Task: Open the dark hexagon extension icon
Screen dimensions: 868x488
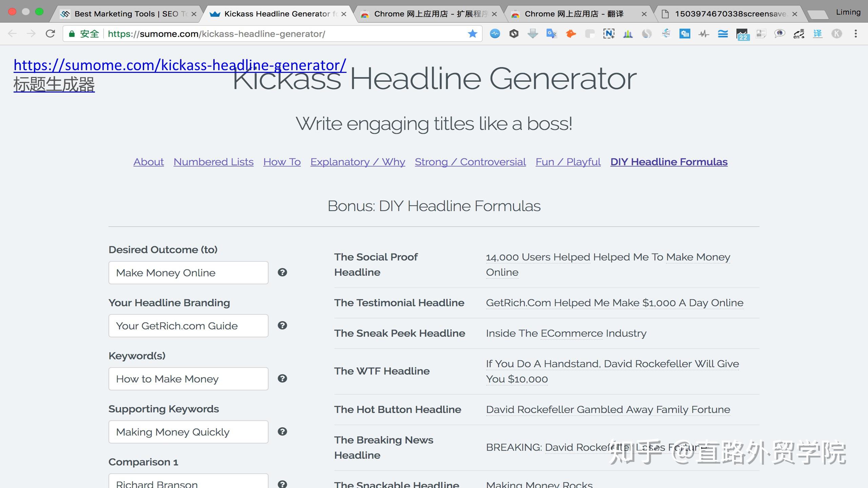Action: pyautogui.click(x=514, y=34)
